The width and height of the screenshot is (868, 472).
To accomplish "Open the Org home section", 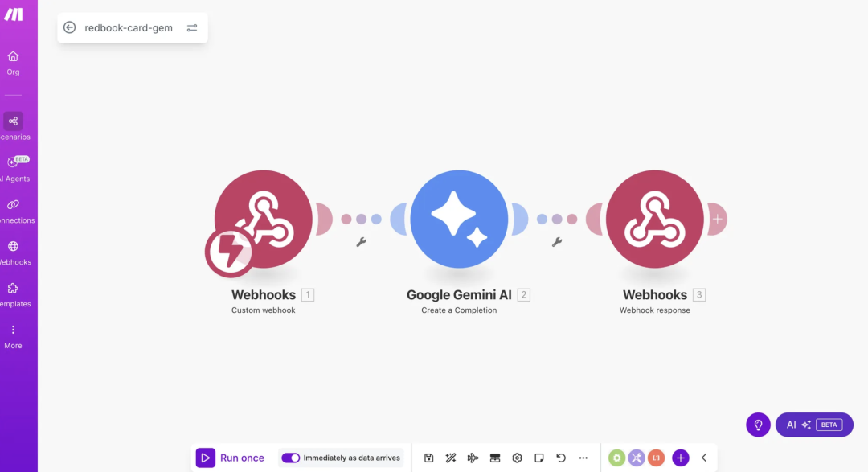I will [x=14, y=64].
